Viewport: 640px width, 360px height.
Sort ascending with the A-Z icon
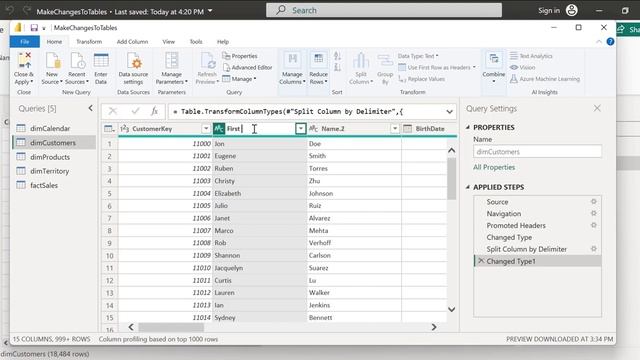337,56
